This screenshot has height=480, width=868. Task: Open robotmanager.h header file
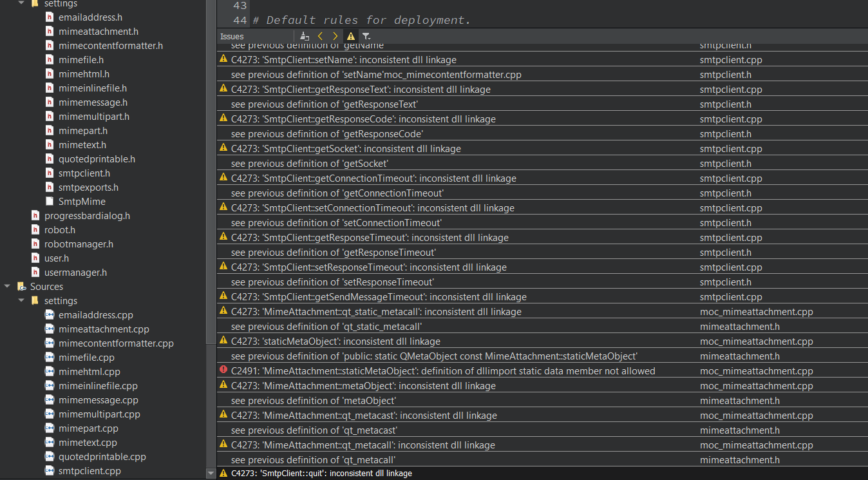(79, 244)
